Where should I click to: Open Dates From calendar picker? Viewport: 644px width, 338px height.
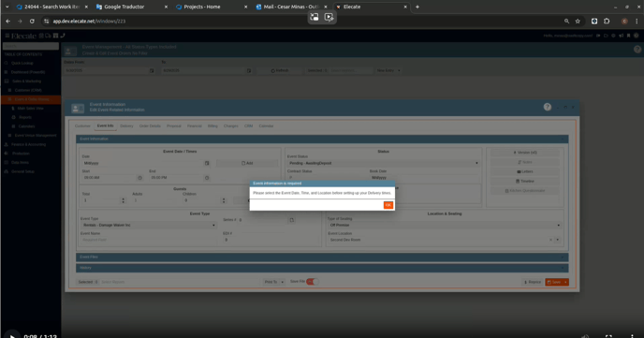[x=152, y=70]
